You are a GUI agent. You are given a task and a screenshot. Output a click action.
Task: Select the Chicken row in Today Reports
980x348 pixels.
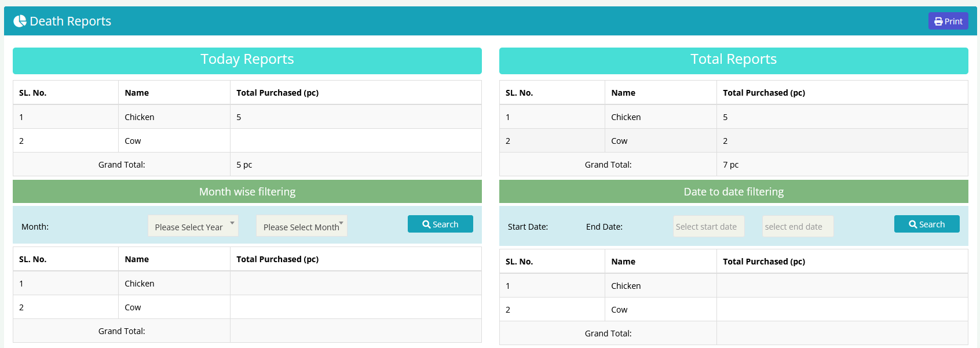(140, 117)
